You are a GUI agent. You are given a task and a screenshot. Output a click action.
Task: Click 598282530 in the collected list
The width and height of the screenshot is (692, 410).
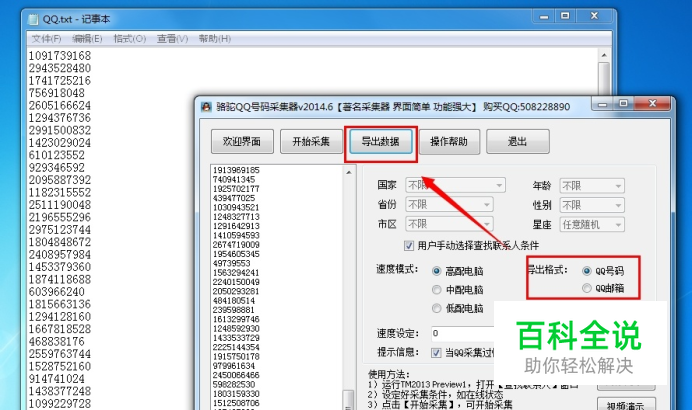pos(234,384)
